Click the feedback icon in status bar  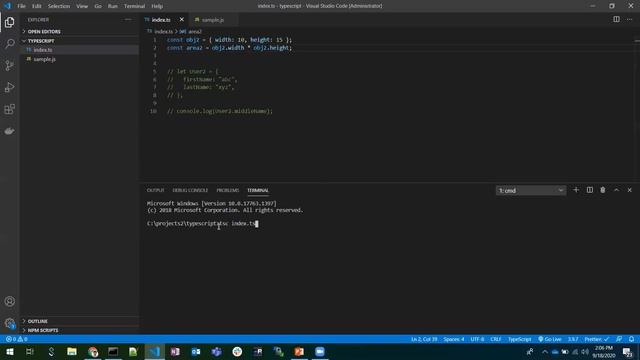point(619,339)
